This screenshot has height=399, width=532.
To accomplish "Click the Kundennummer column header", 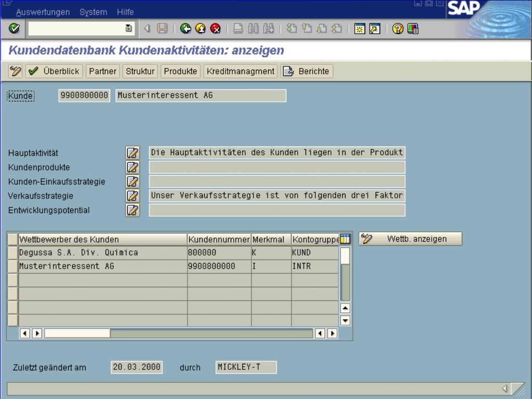I will [x=219, y=239].
